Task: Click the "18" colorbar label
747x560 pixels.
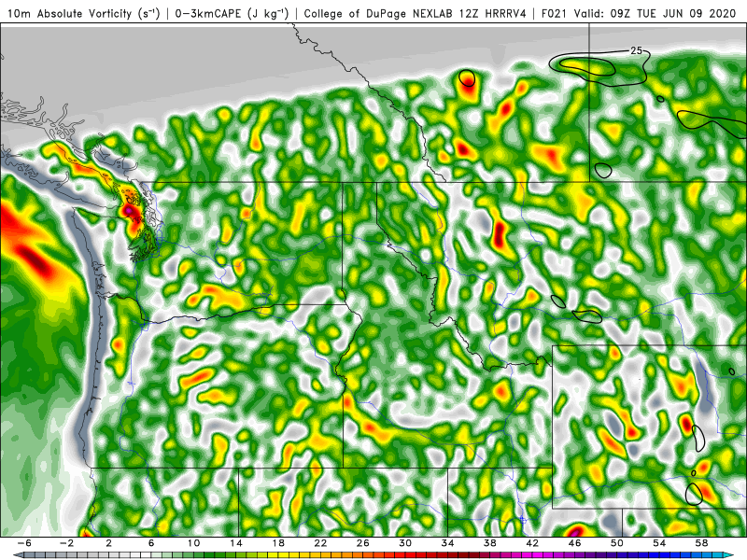Action: click(278, 543)
